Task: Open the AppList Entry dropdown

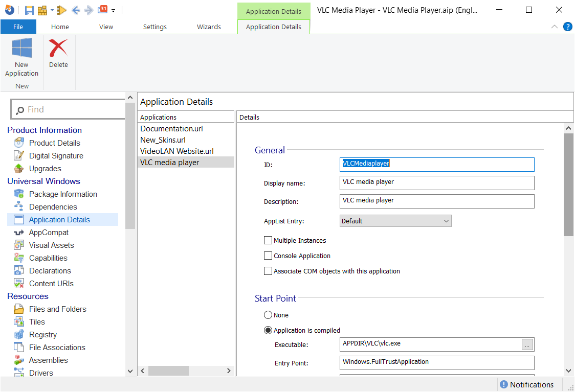Action: click(395, 221)
